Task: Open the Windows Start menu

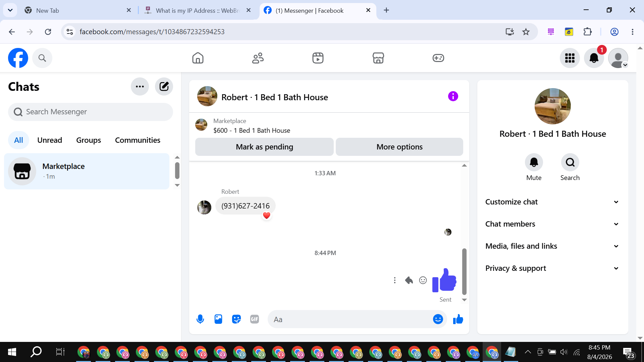Action: 12,352
